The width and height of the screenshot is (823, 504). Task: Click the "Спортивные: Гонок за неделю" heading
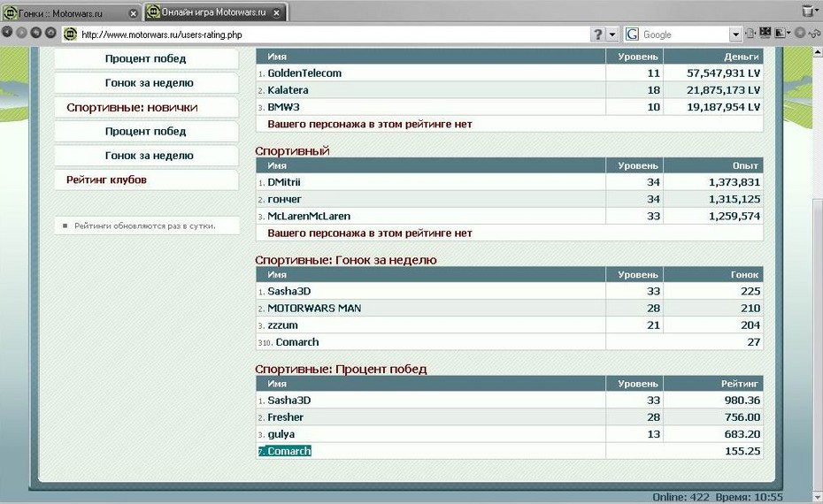tap(346, 260)
